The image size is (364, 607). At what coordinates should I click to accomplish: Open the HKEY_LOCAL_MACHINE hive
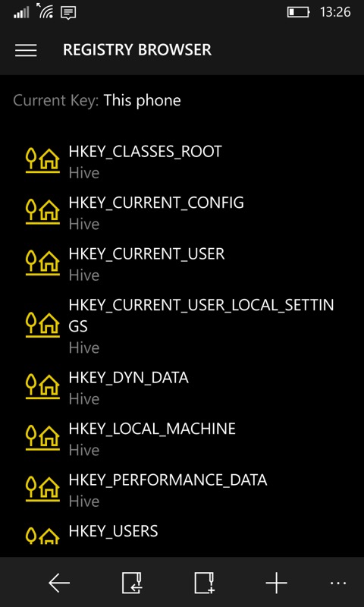(182, 439)
